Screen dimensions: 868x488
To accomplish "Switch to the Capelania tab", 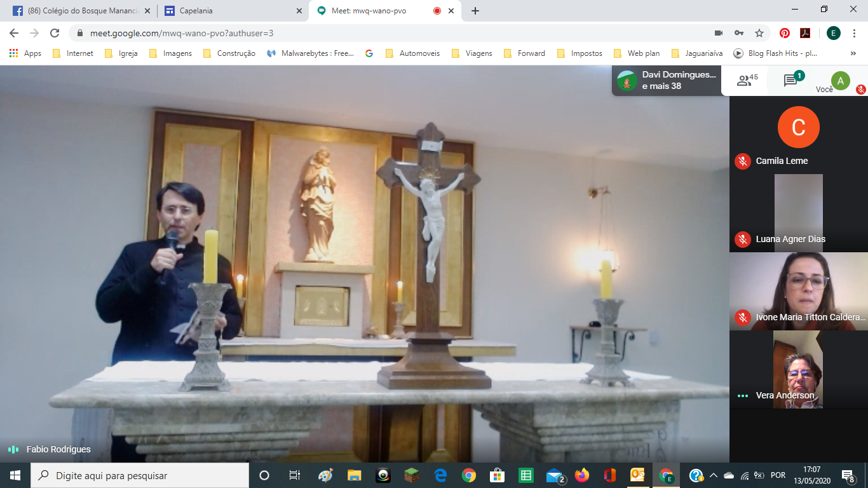I will point(232,11).
